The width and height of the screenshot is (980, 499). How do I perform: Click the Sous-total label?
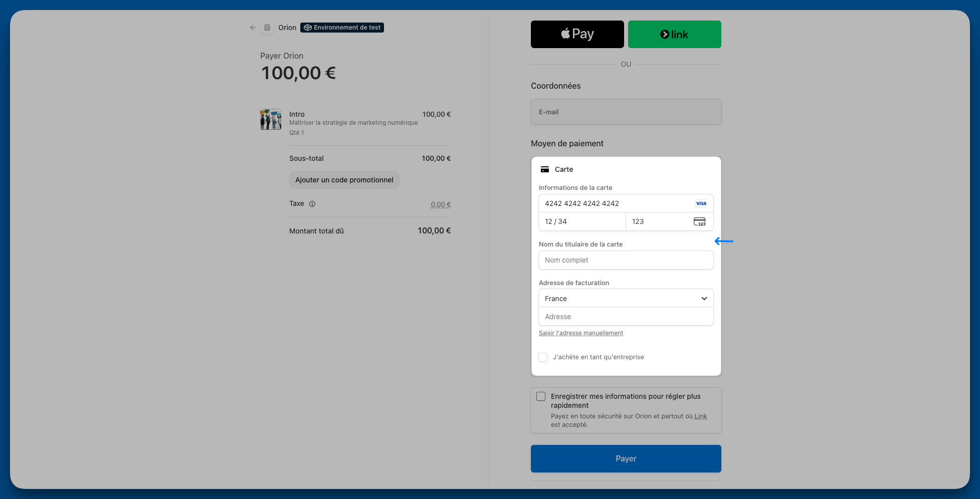pos(306,158)
